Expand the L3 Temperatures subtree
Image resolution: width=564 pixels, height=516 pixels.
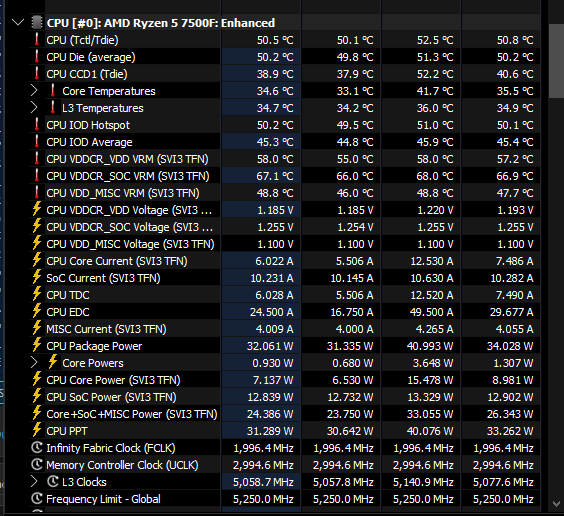tap(34, 108)
